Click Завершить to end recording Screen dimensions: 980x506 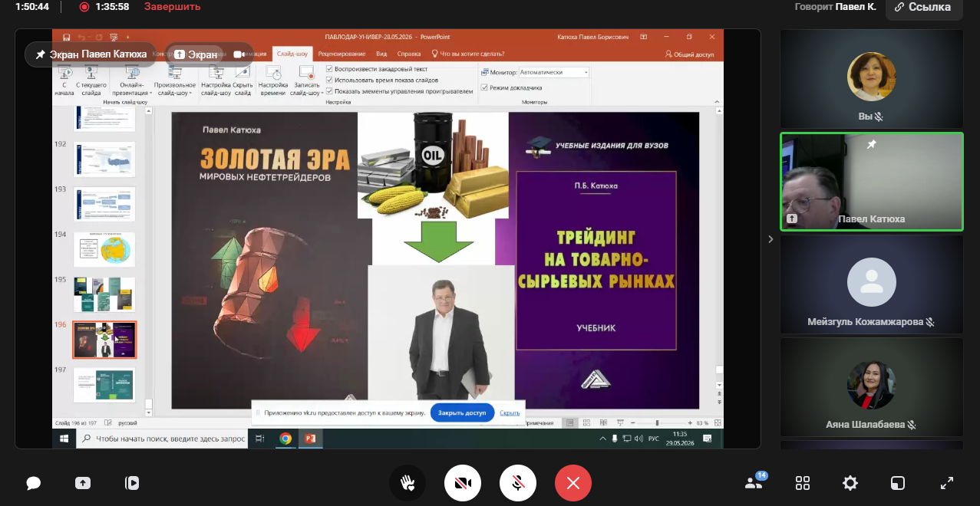[x=173, y=7]
